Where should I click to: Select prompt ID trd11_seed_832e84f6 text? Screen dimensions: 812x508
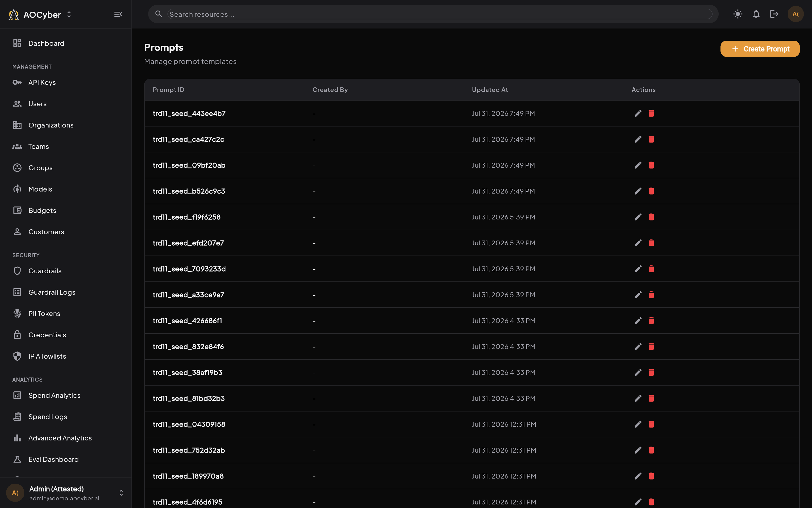coord(188,347)
